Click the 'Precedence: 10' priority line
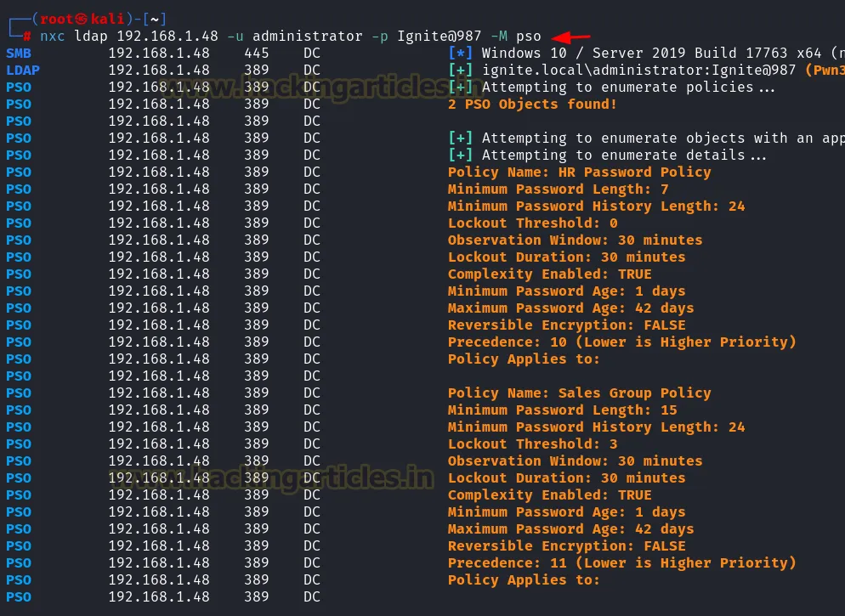This screenshot has height=616, width=845. coord(621,342)
